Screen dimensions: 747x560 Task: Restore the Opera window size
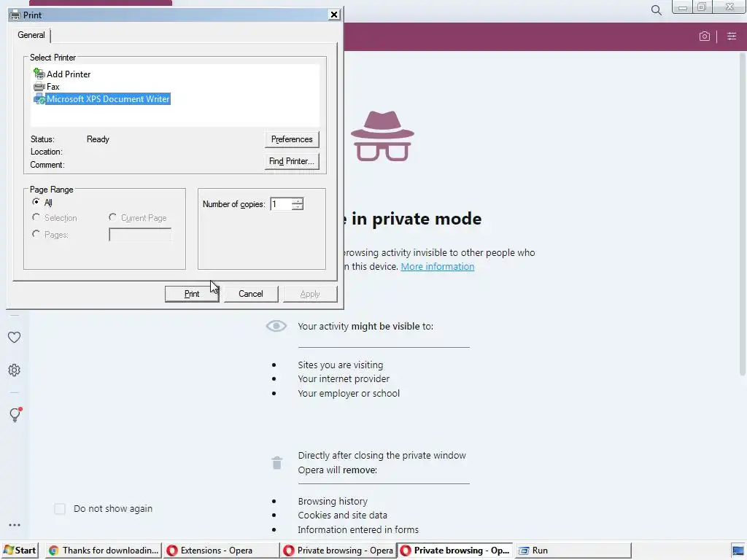pyautogui.click(x=702, y=7)
